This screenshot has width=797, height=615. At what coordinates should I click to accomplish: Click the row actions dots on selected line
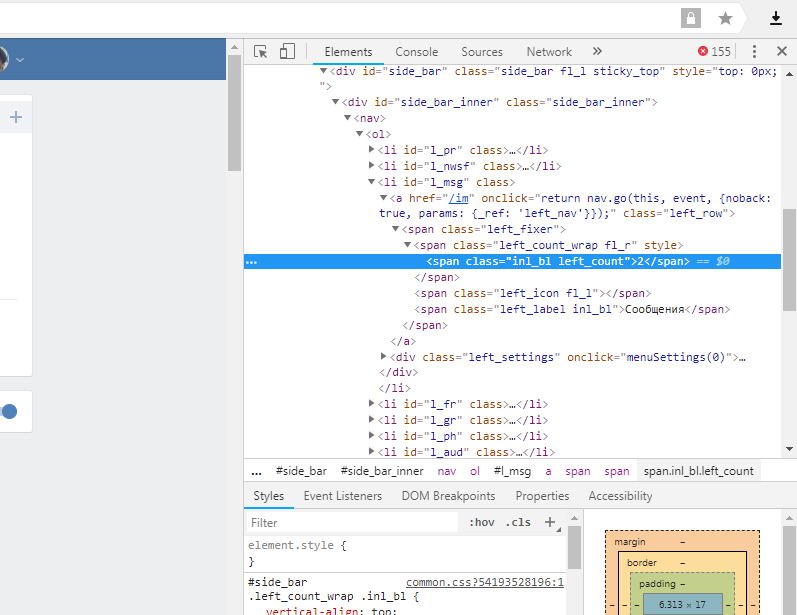tap(252, 263)
